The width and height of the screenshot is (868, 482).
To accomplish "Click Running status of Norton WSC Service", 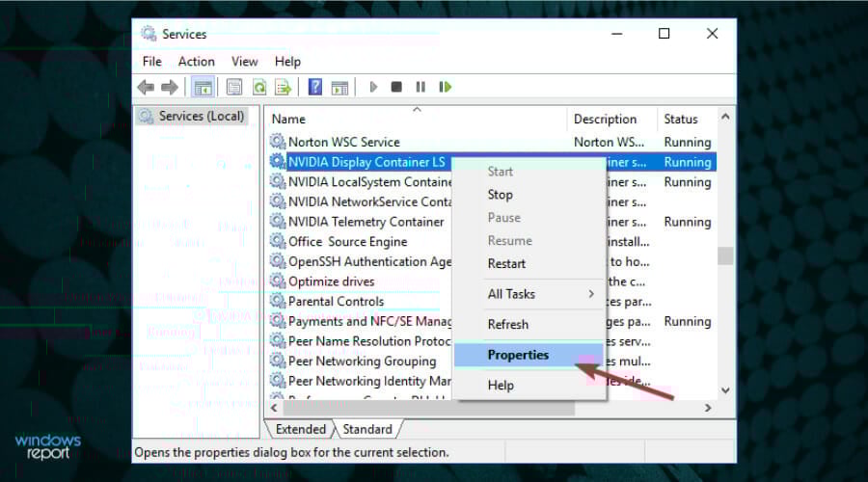I will (687, 142).
